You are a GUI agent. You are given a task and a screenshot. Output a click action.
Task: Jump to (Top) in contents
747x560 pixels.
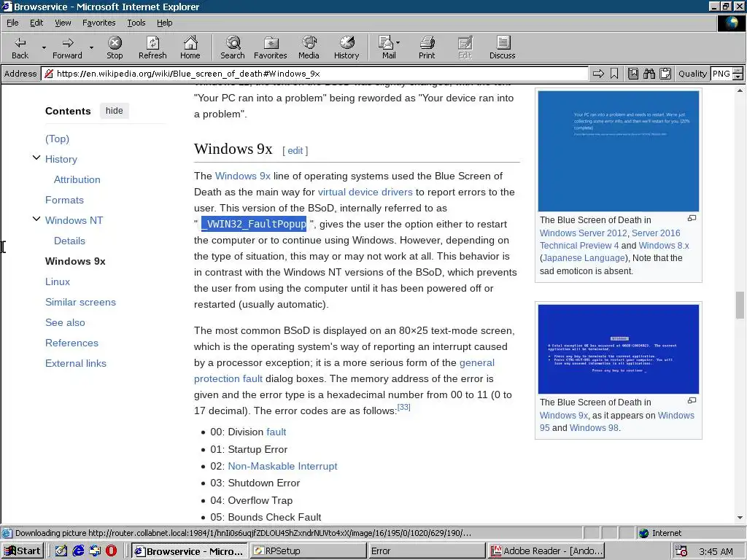point(57,139)
